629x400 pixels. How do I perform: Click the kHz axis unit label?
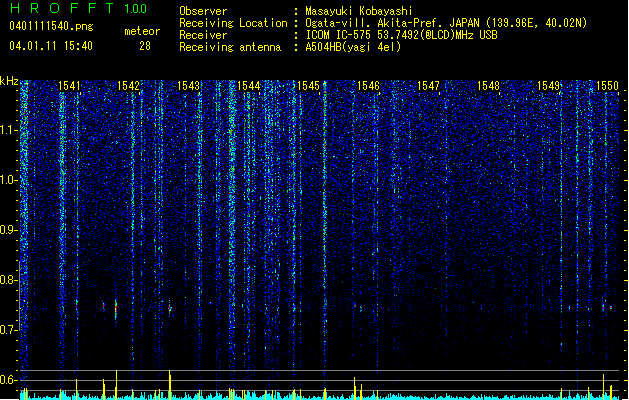(9, 81)
